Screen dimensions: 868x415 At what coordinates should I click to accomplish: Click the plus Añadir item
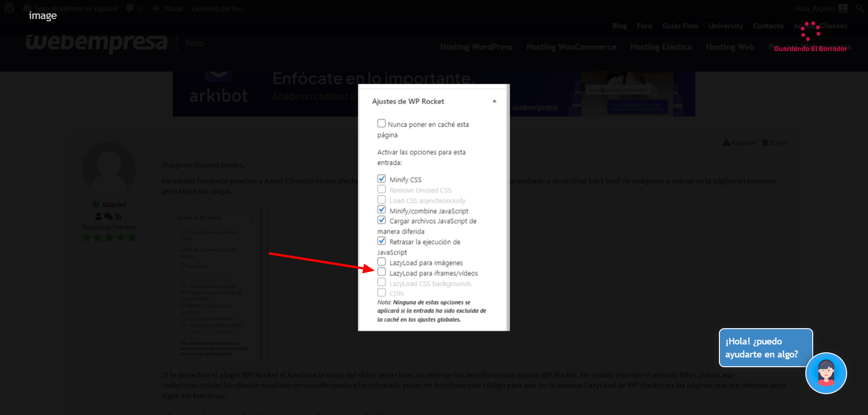click(x=168, y=8)
